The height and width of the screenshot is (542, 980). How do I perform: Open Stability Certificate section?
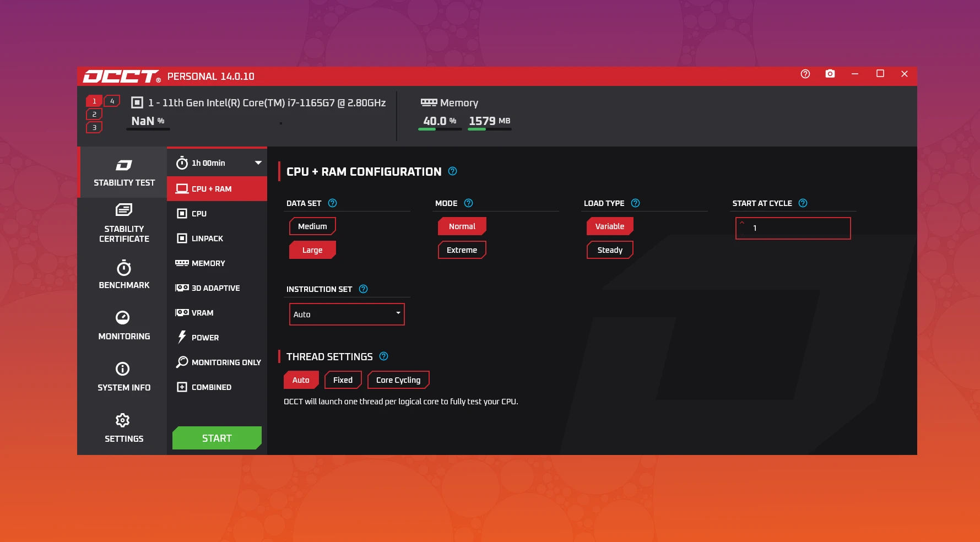click(124, 223)
